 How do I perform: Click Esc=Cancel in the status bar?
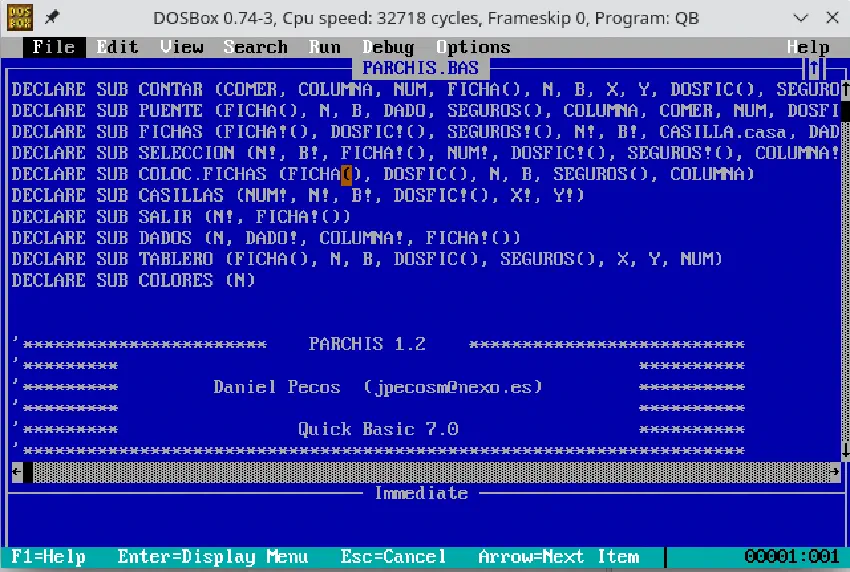[x=393, y=557]
